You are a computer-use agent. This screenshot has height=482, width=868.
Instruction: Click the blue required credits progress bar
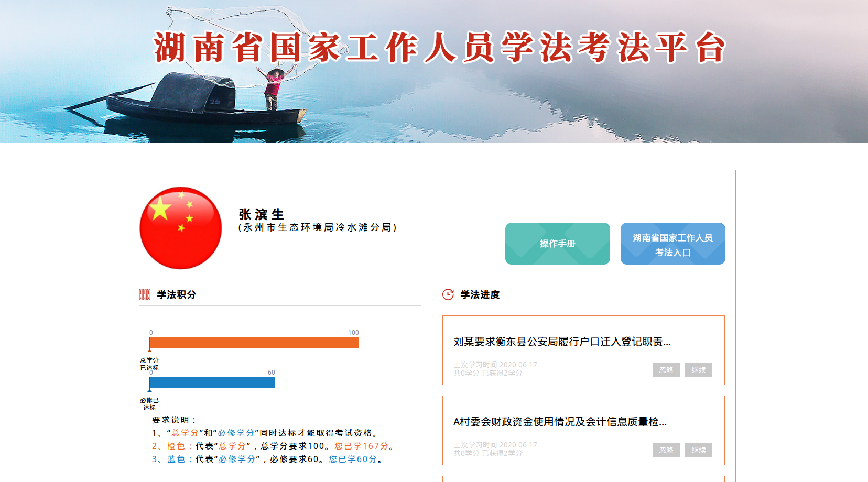[x=212, y=382]
